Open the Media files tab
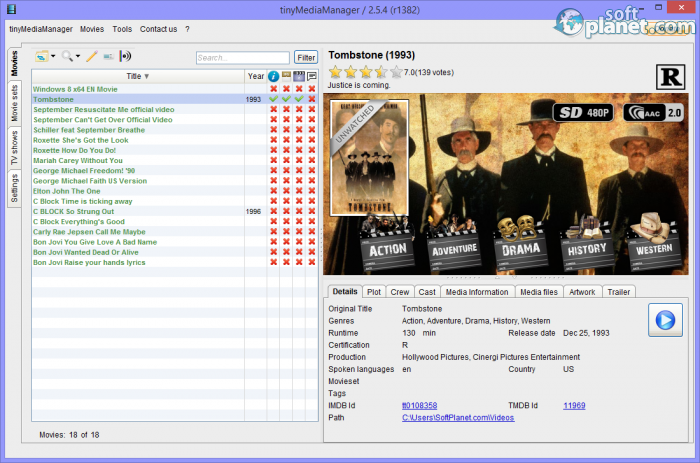 539,292
